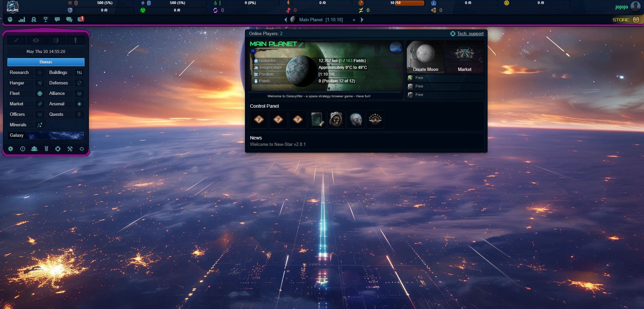Click the pencil icon to rename Main Planet

[301, 44]
